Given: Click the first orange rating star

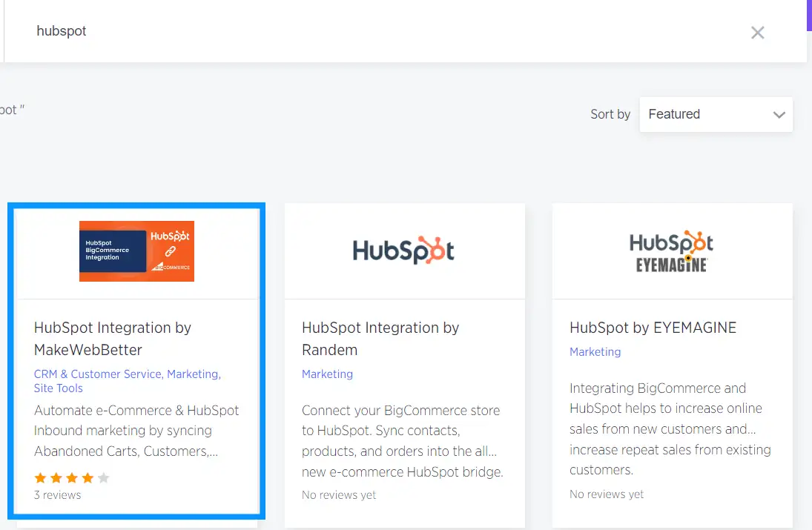Looking at the screenshot, I should click(x=40, y=478).
